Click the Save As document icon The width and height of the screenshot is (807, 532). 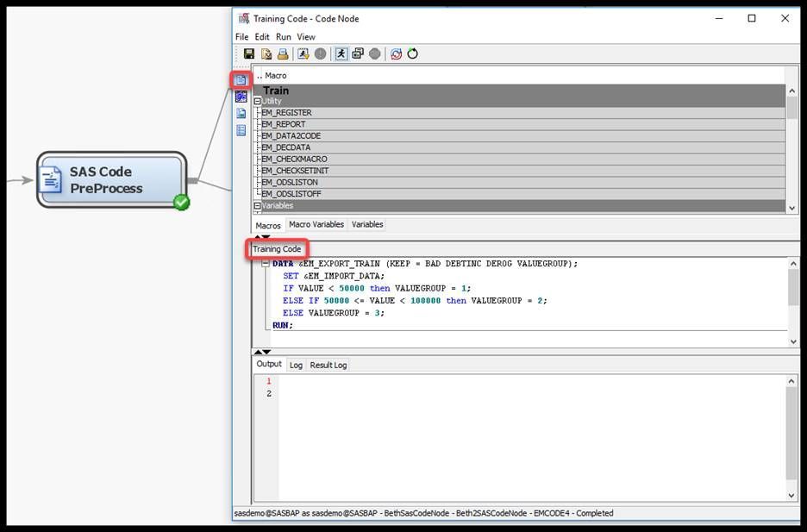coord(266,53)
